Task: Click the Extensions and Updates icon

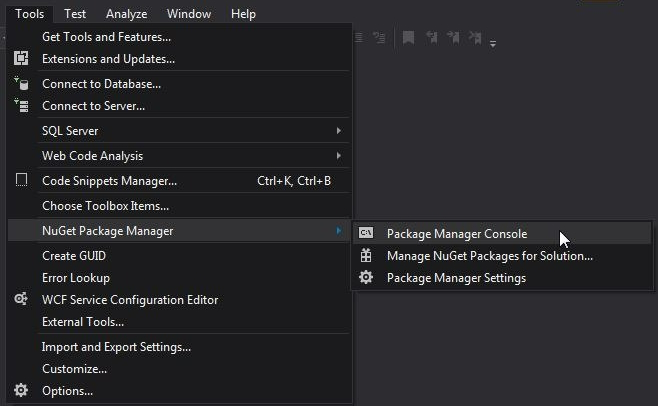Action: pos(21,58)
